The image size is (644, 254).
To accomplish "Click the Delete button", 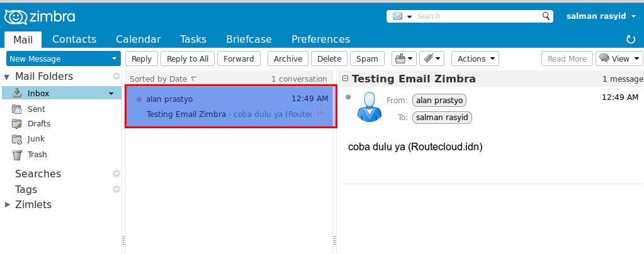I will pyautogui.click(x=329, y=58).
